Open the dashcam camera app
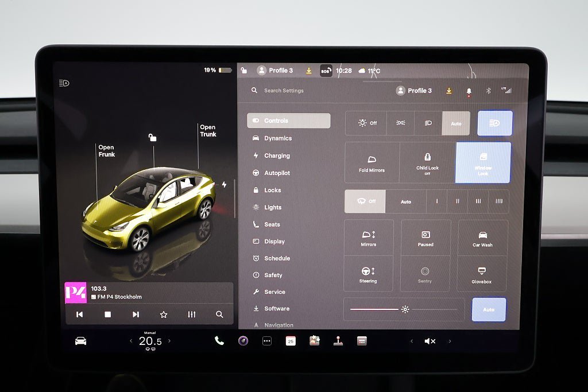The image size is (588, 392). pyautogui.click(x=243, y=341)
